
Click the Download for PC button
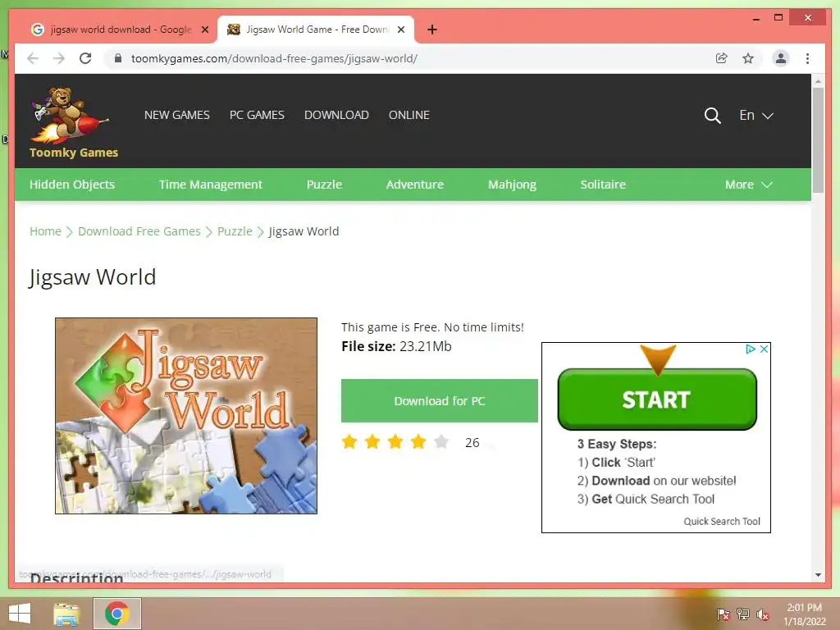[x=440, y=400]
